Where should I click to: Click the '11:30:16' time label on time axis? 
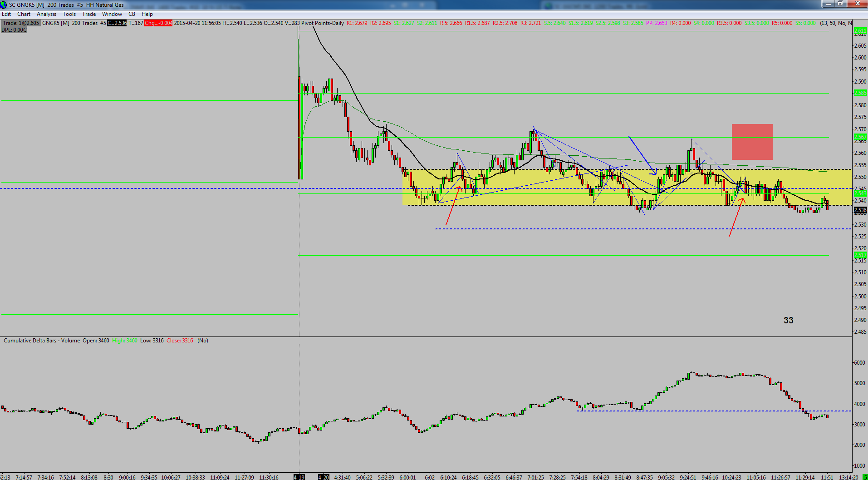[x=269, y=477]
